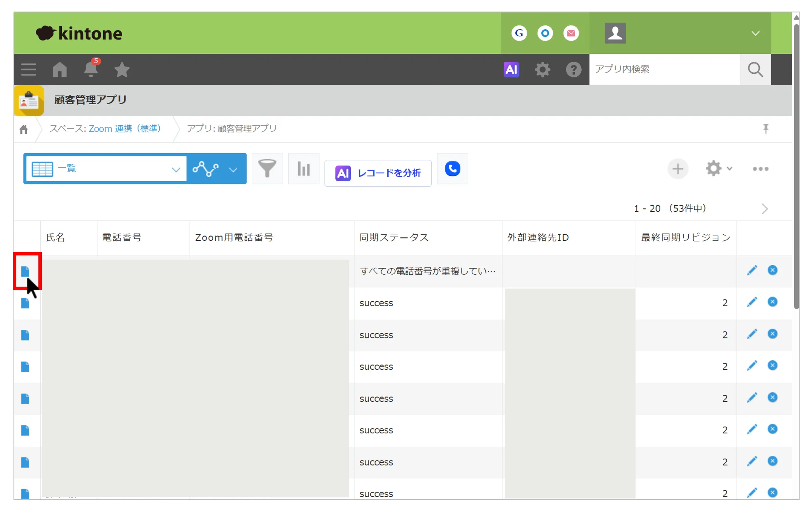
Task: Click the レコードを分析 button
Action: coord(378,173)
